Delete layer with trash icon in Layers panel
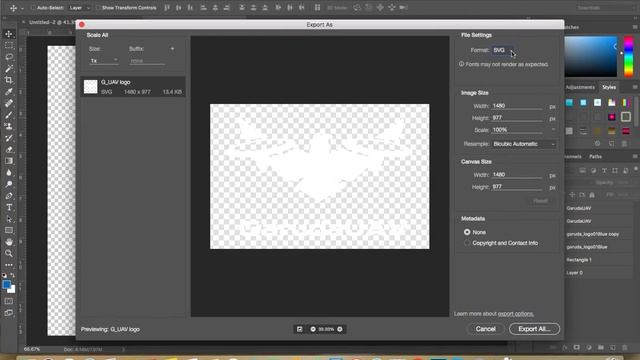 (x=624, y=347)
